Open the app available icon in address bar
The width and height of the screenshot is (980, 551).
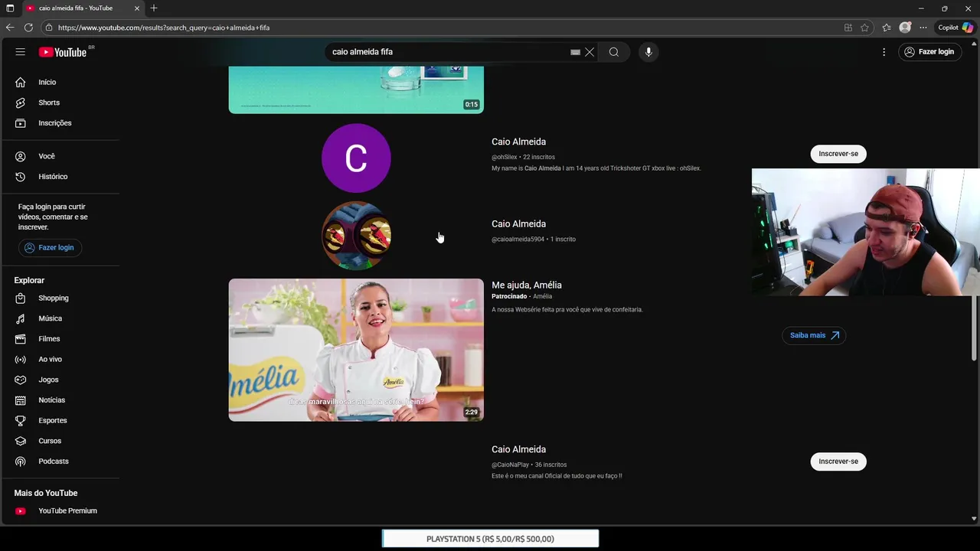[x=848, y=28]
